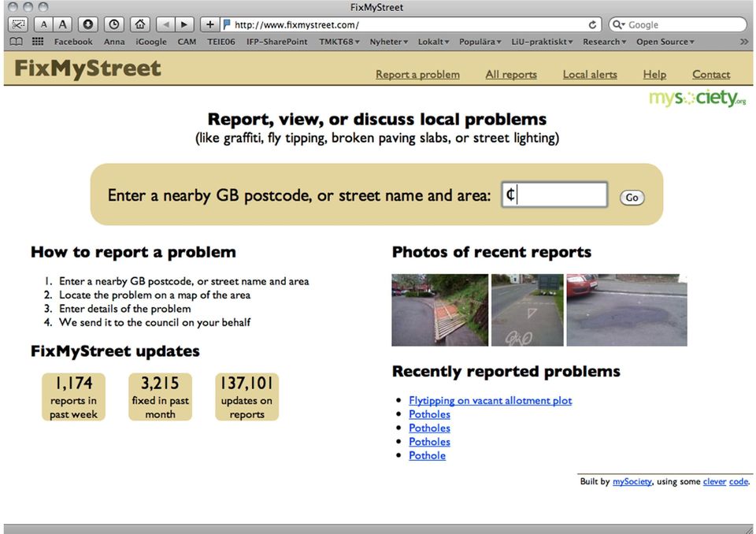Click 'We send it to the council' step

pyautogui.click(x=155, y=322)
